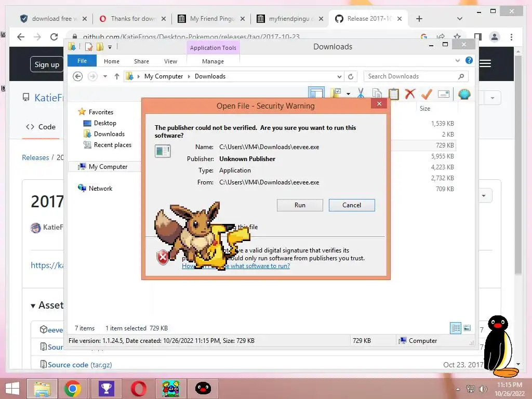532x399 pixels.
Task: Click the orange checkmark Properties icon
Action: point(427,94)
